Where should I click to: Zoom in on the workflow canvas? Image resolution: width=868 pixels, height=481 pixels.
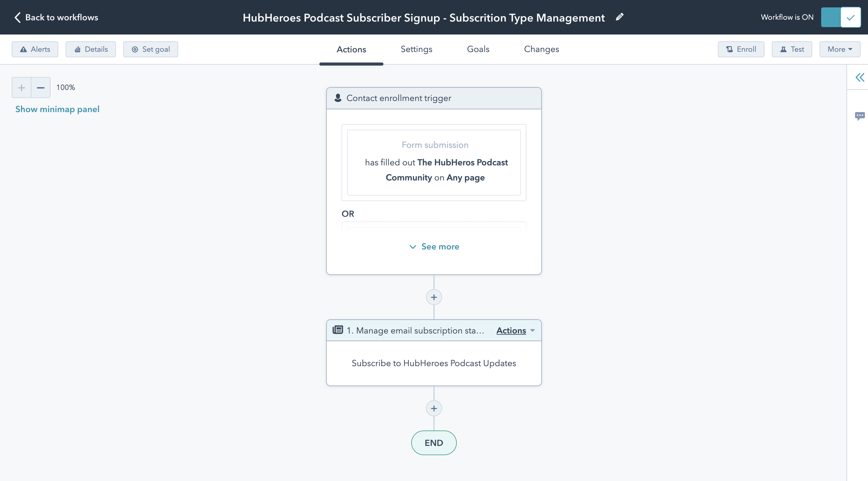pos(21,87)
